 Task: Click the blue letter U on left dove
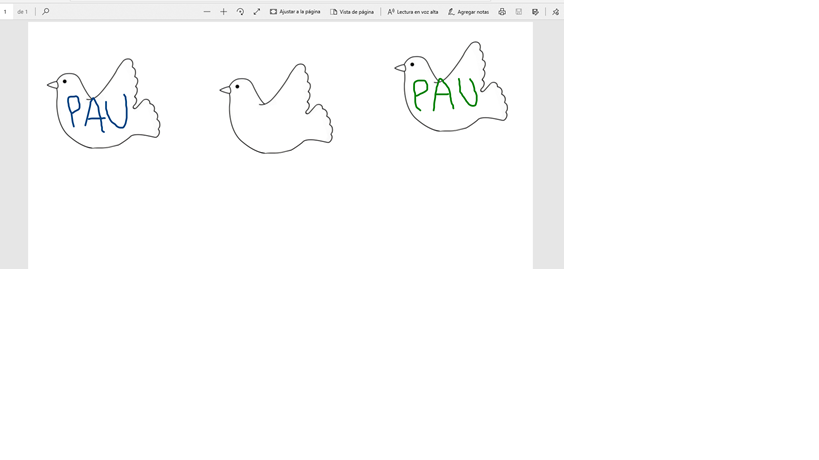pos(116,112)
